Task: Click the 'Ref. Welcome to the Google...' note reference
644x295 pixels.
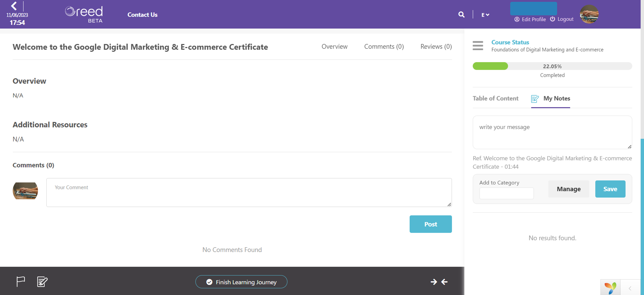Action: click(x=552, y=162)
